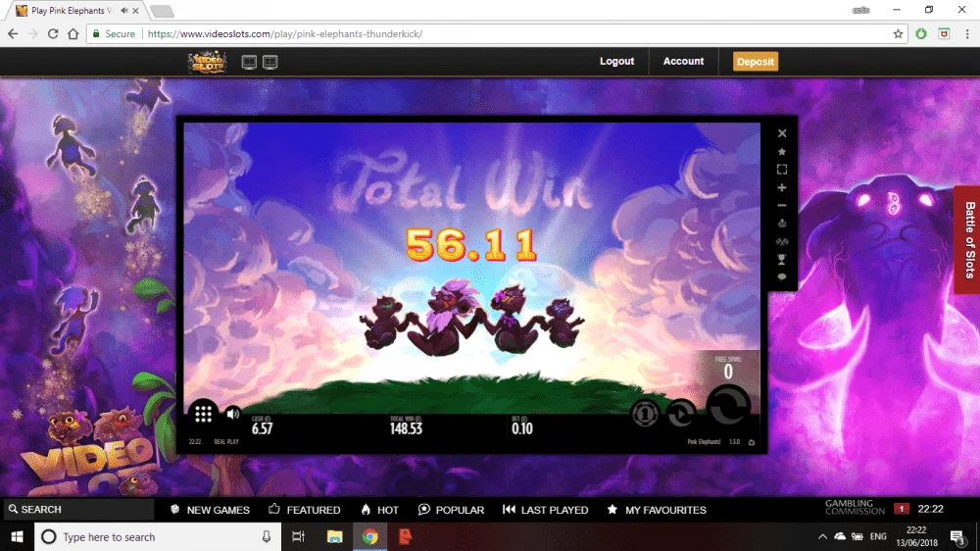Image resolution: width=980 pixels, height=551 pixels.
Task: Mute tab audio speaker icon
Action: pyautogui.click(x=124, y=11)
